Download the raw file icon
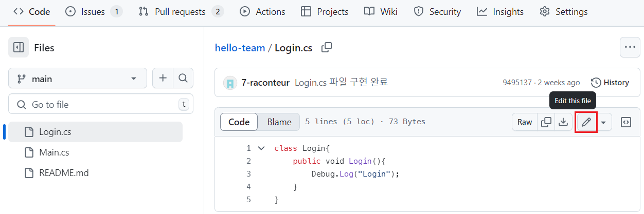 tap(563, 122)
